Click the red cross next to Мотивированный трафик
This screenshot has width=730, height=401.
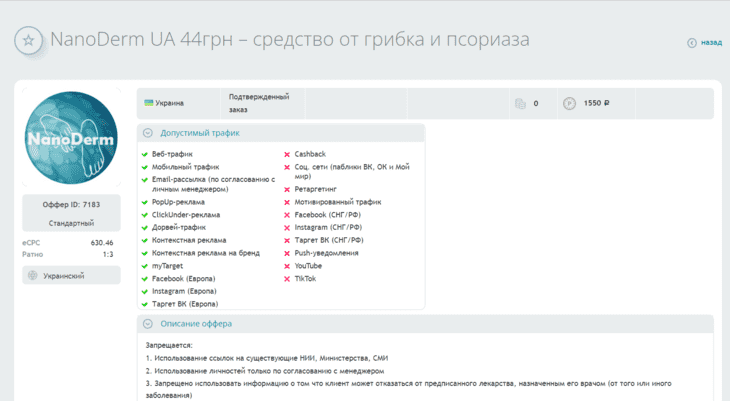[x=287, y=202]
